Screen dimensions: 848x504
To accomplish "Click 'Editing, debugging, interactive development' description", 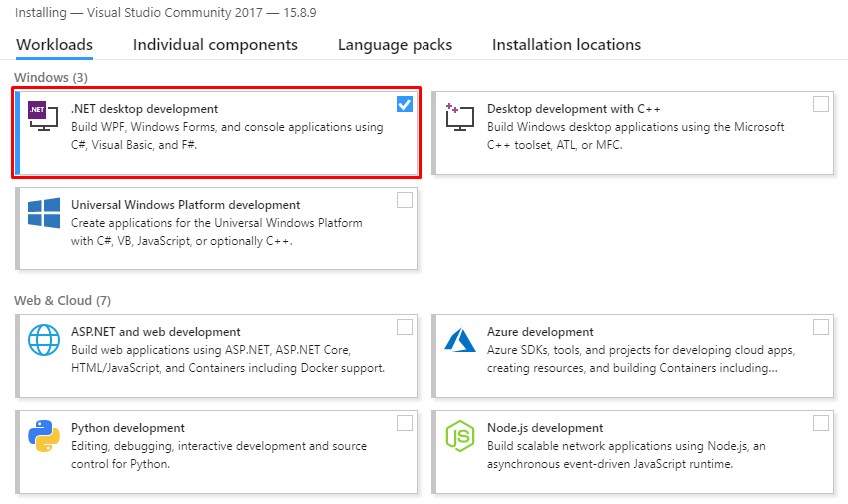I will click(219, 455).
